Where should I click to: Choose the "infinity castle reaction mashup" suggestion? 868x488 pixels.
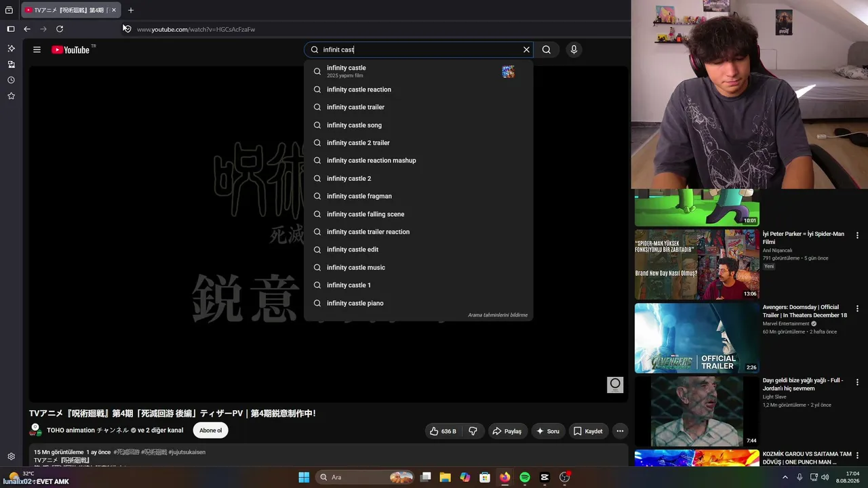[418, 161]
